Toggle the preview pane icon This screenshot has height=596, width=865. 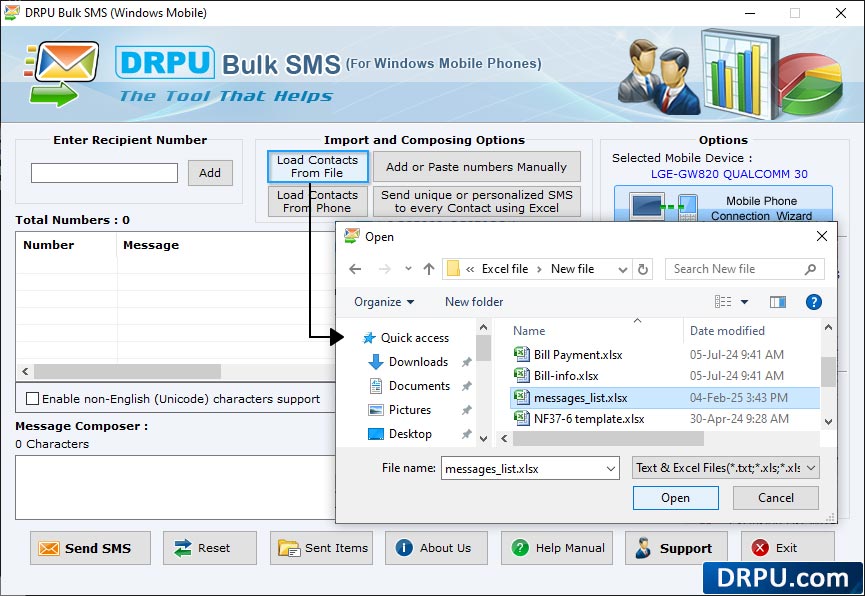click(778, 302)
